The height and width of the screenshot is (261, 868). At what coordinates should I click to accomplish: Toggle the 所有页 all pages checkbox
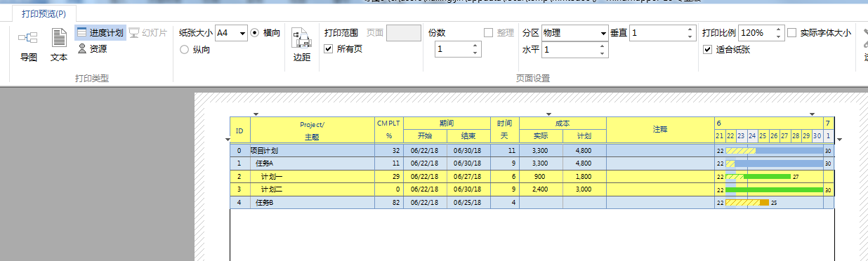(x=343, y=48)
